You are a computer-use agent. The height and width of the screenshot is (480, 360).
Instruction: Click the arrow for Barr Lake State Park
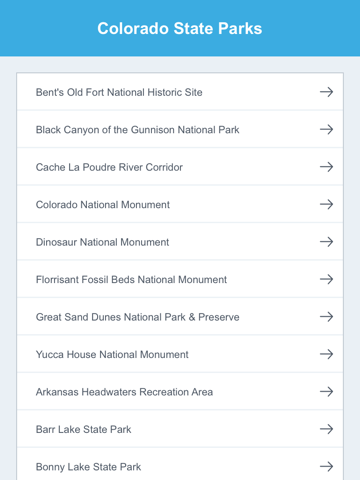pos(326,429)
